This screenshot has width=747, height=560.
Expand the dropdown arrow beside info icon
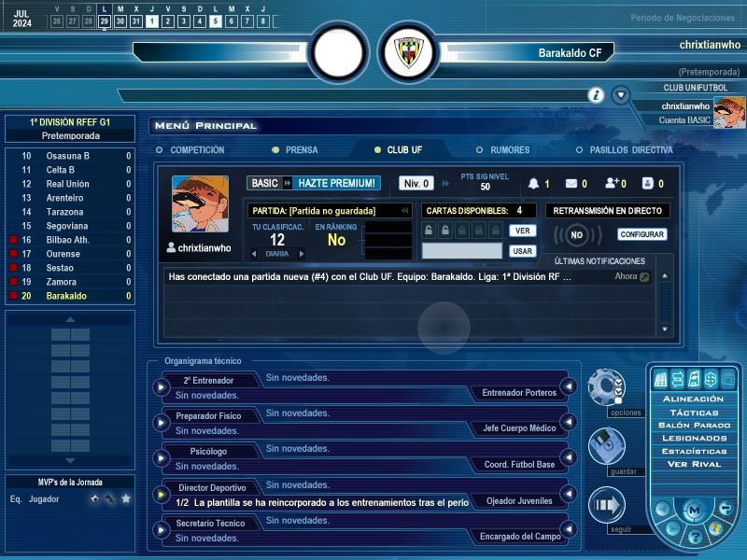click(x=620, y=95)
